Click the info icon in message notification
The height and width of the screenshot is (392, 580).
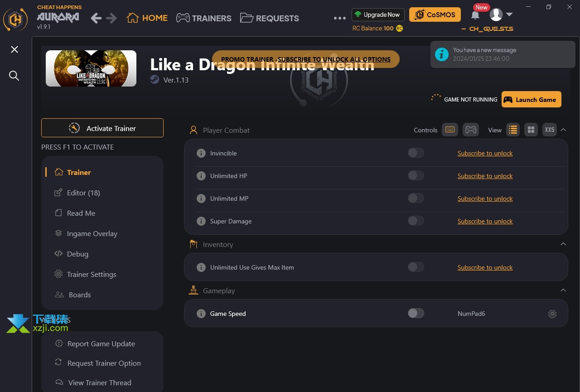[x=442, y=54]
